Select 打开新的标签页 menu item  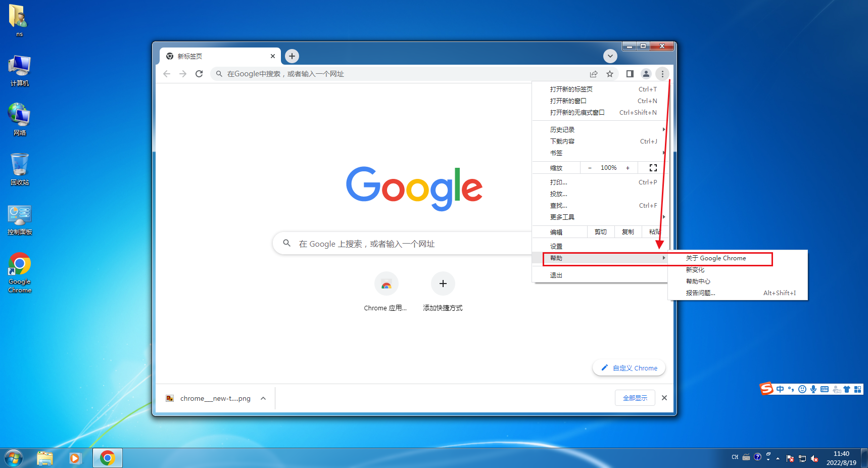pyautogui.click(x=600, y=89)
